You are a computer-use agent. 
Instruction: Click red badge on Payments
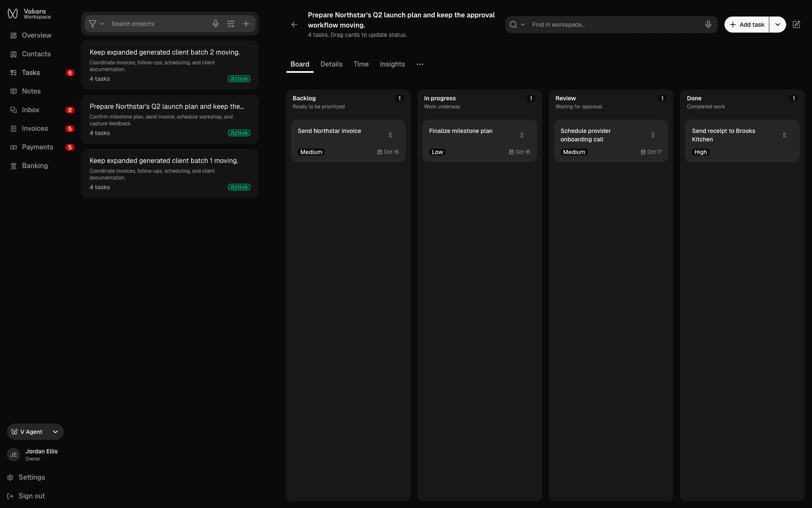70,147
